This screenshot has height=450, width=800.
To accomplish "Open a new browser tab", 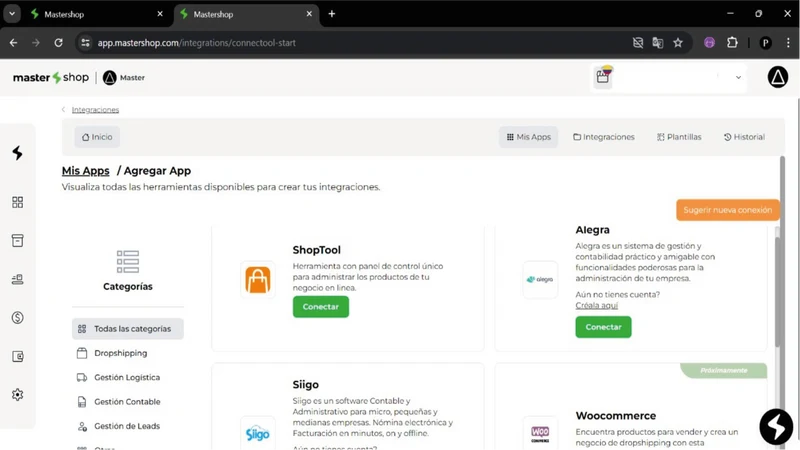I will 332,14.
